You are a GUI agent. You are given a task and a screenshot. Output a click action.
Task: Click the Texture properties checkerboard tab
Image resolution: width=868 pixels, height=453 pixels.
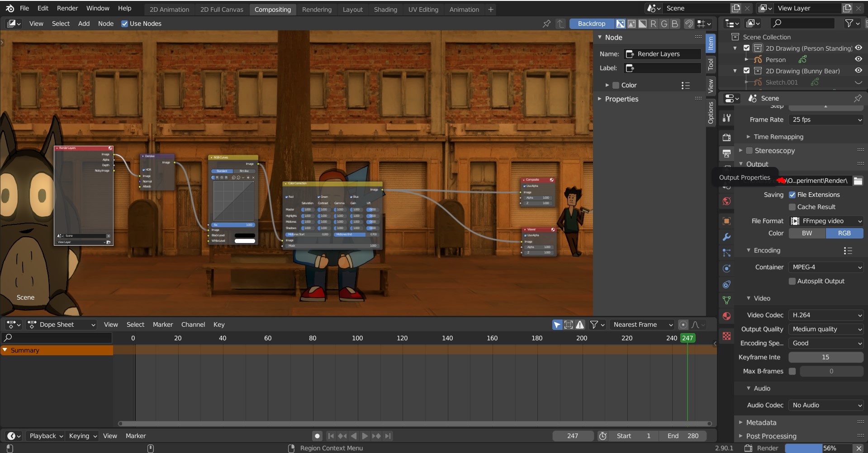(x=726, y=336)
